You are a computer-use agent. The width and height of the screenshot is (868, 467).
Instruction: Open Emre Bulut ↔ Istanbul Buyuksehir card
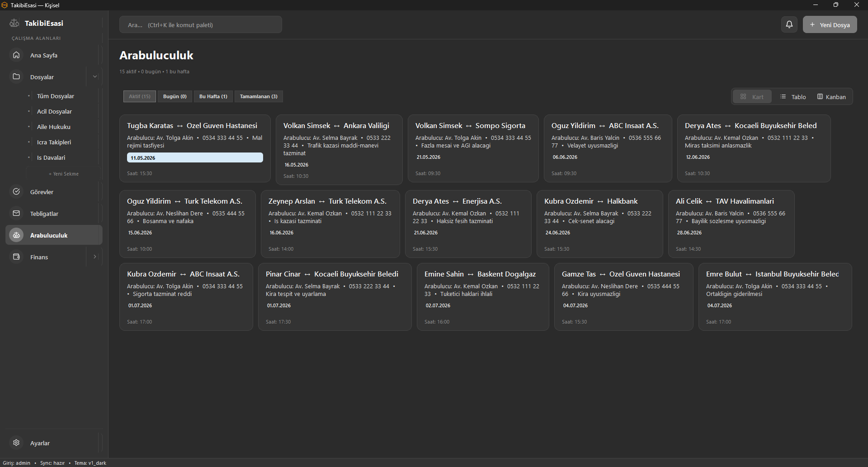775,297
